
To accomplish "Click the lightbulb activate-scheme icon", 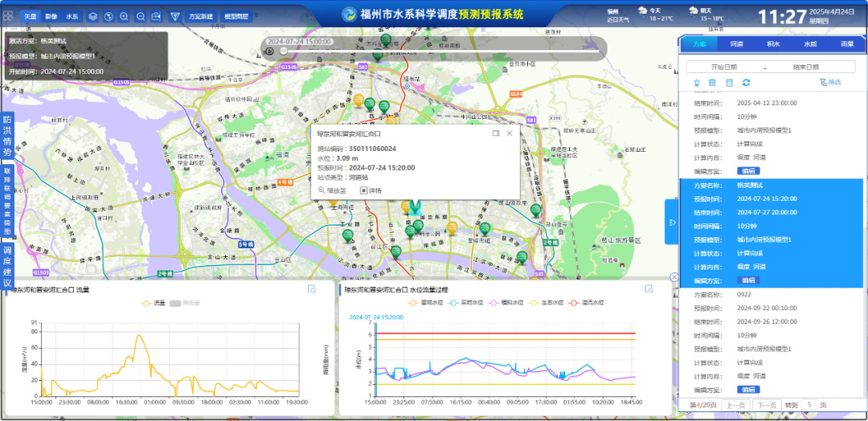I will coord(696,83).
